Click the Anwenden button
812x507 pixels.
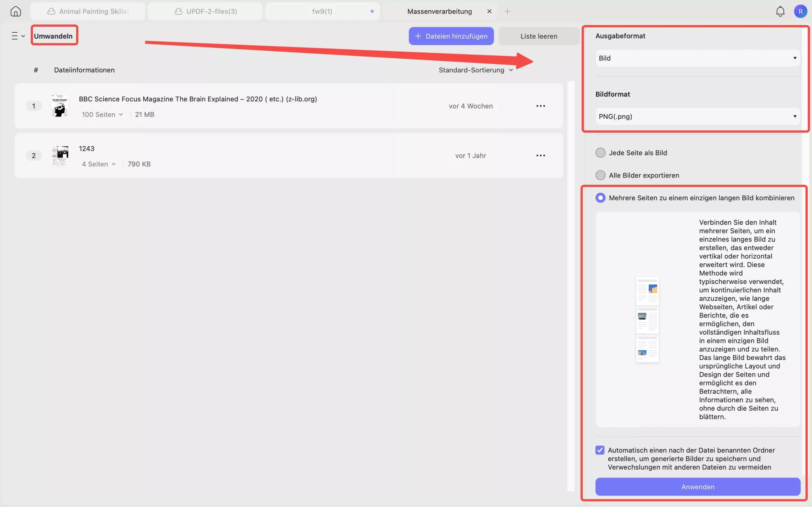[x=697, y=486]
